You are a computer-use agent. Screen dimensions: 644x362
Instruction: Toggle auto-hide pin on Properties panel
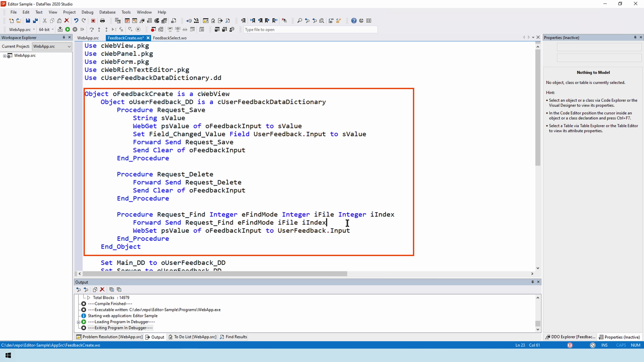pos(635,38)
